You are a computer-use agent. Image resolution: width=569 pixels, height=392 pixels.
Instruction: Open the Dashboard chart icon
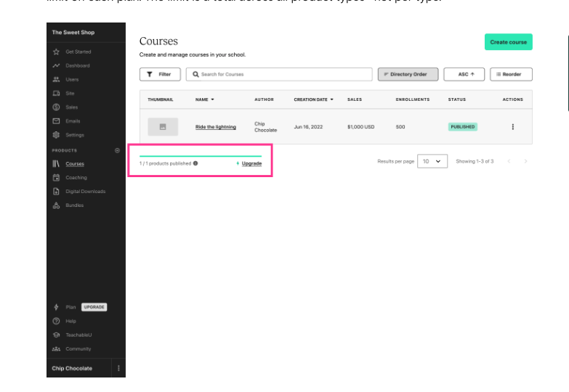[x=56, y=65]
